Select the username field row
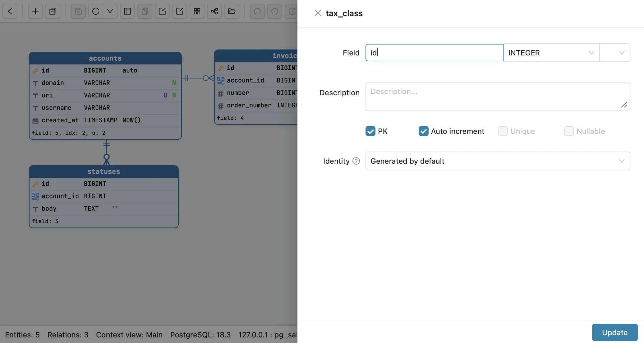 (105, 108)
